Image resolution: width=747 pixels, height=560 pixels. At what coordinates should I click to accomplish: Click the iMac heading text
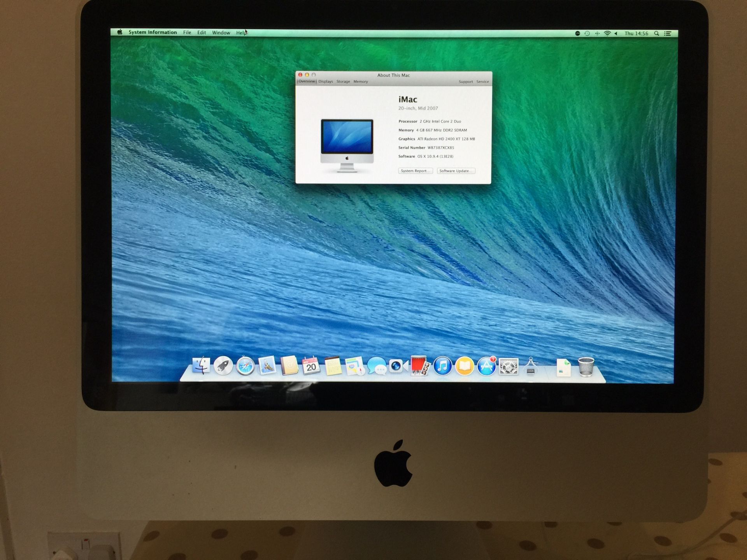[408, 100]
